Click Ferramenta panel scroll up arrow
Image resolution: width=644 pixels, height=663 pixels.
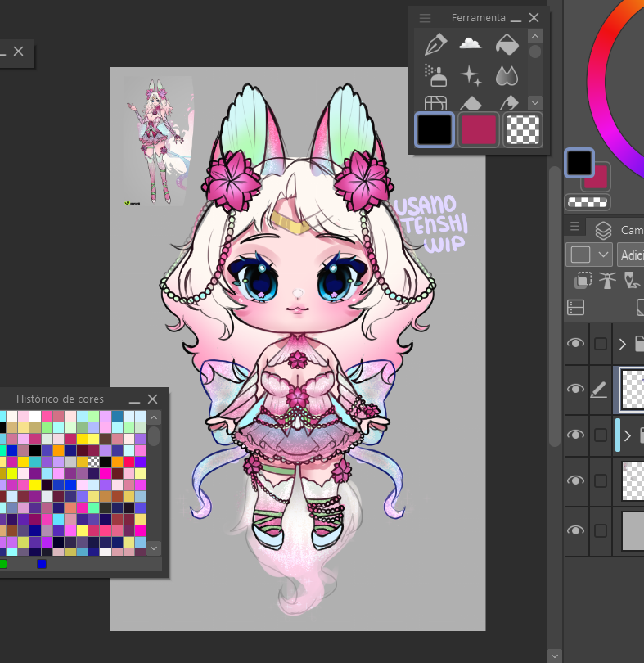535,36
